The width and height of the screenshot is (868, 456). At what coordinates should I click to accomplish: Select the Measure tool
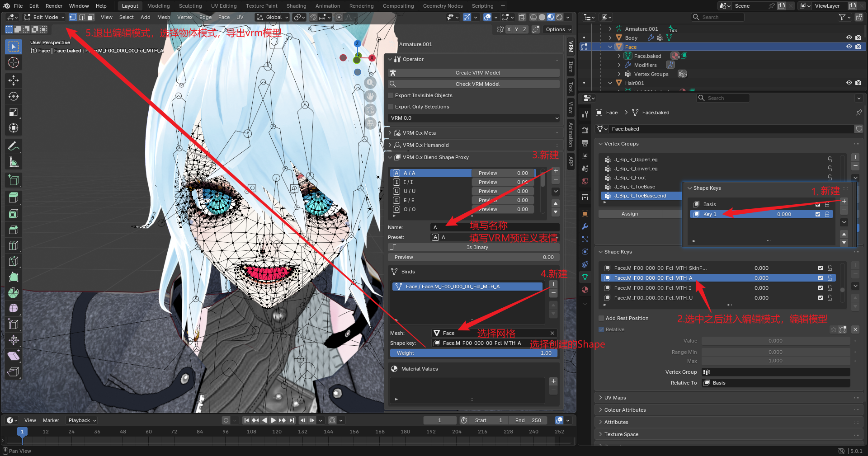click(x=14, y=162)
